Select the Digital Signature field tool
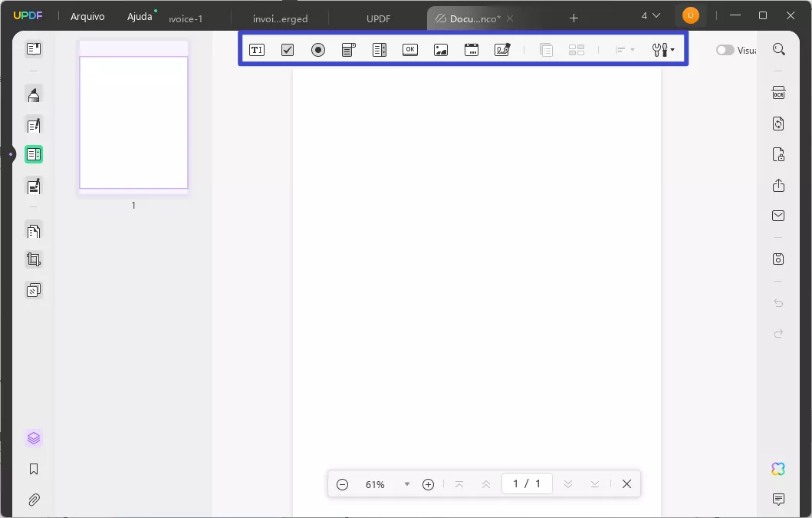812x518 pixels. (x=502, y=50)
